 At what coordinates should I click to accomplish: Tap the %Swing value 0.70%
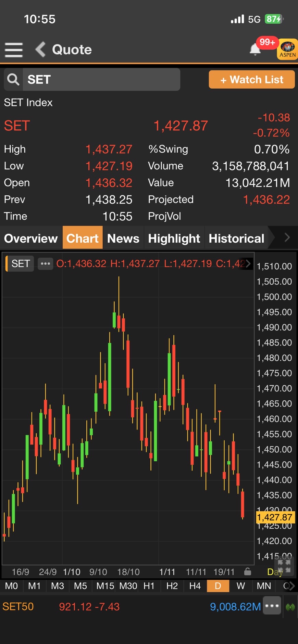272,149
